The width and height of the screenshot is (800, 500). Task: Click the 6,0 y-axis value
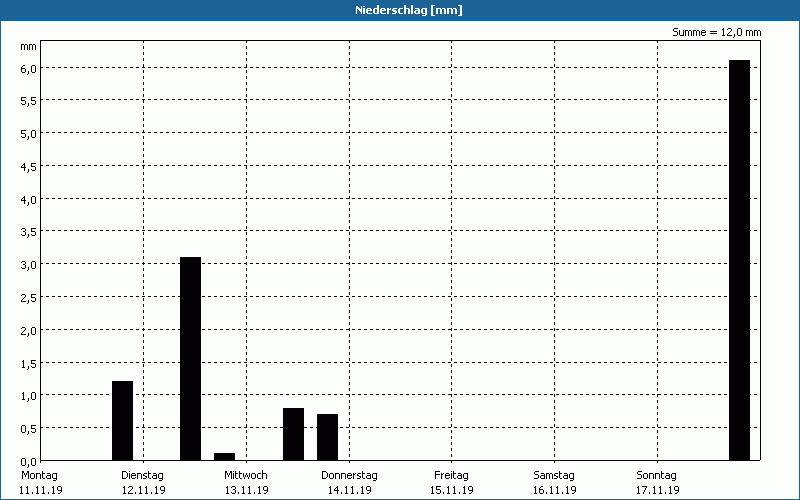[x=29, y=69]
